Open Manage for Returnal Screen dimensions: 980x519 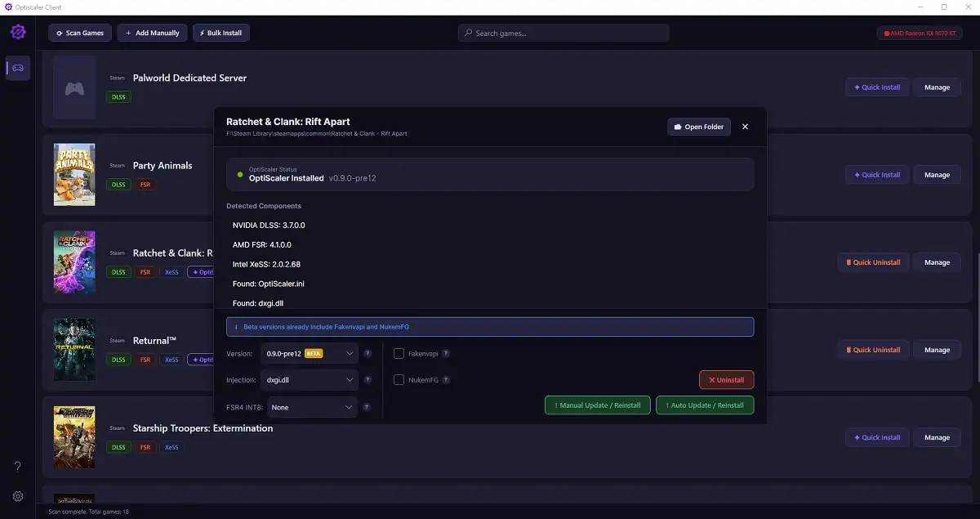click(x=937, y=350)
